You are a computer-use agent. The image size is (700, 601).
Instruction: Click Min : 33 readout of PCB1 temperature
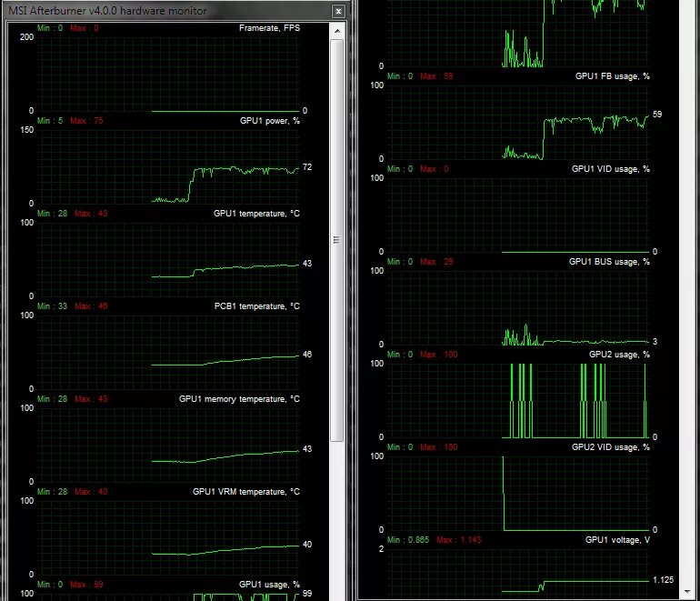tap(52, 306)
